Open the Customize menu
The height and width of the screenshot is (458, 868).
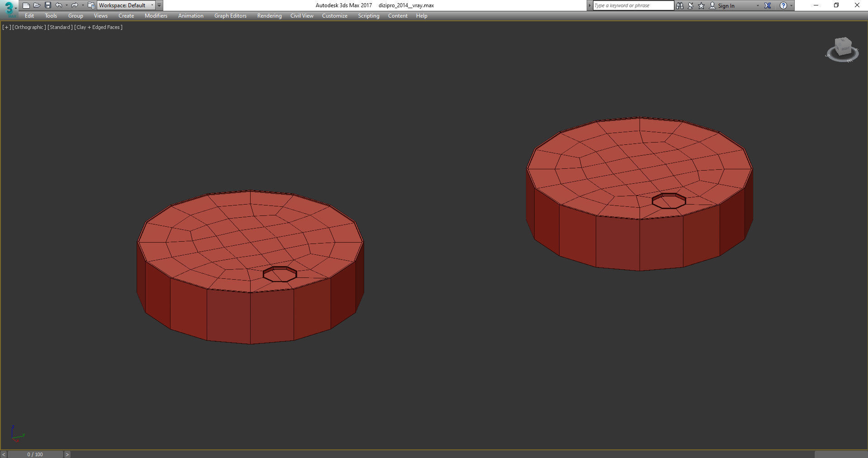coord(335,16)
